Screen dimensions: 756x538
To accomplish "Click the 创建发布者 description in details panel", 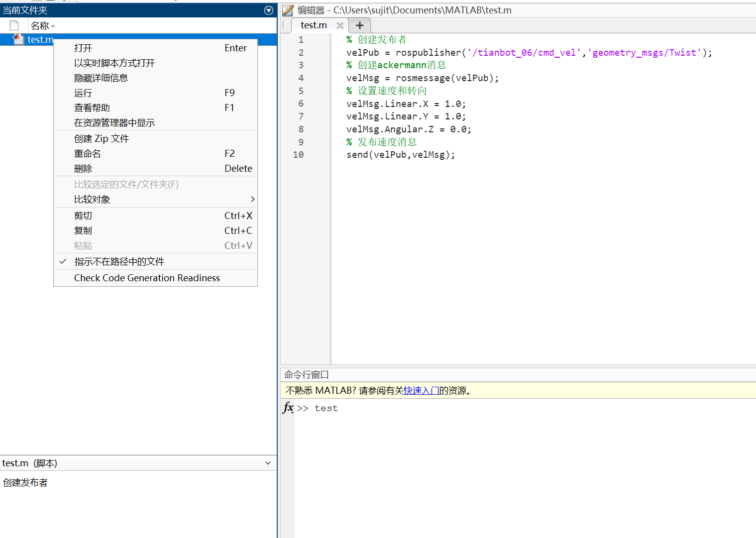I will tap(25, 482).
